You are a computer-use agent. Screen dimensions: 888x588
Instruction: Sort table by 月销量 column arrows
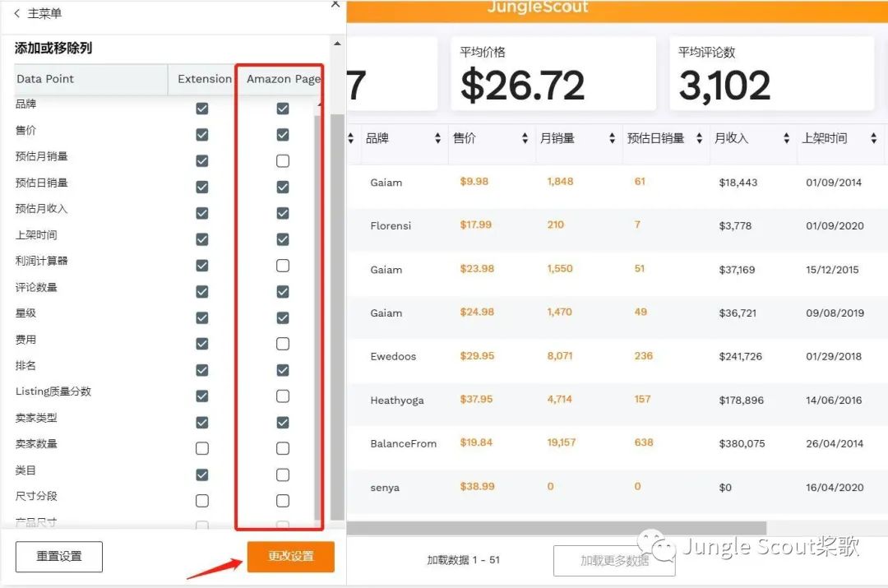pyautogui.click(x=613, y=138)
